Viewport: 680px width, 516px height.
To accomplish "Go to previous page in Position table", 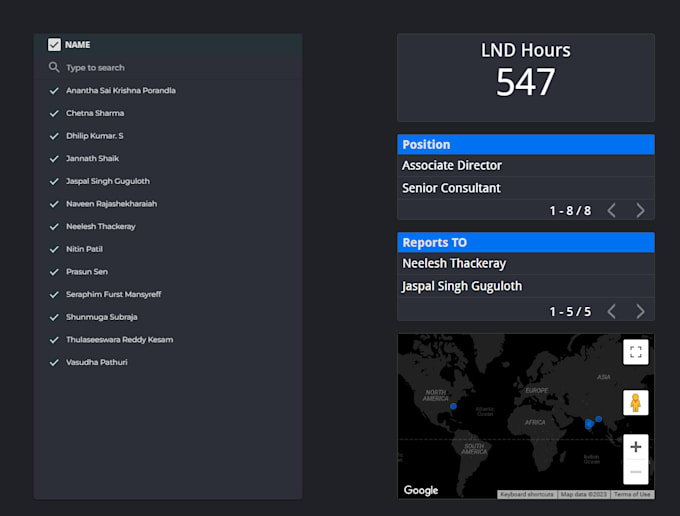I will [x=611, y=210].
